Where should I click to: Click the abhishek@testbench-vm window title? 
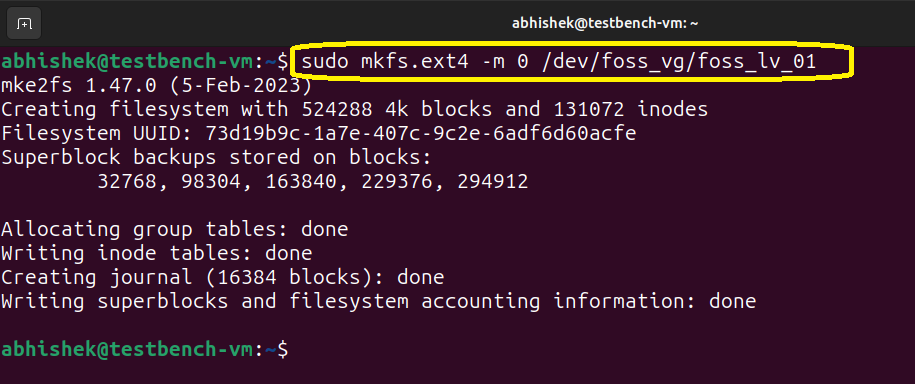pos(605,23)
